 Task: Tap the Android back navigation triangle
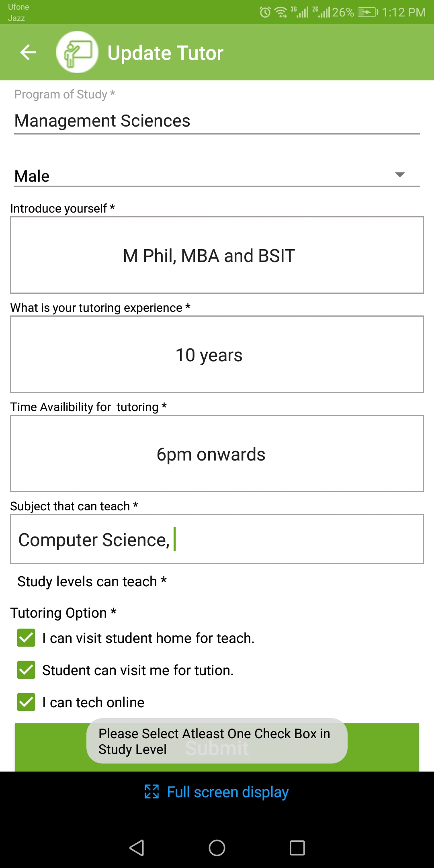pos(137,848)
